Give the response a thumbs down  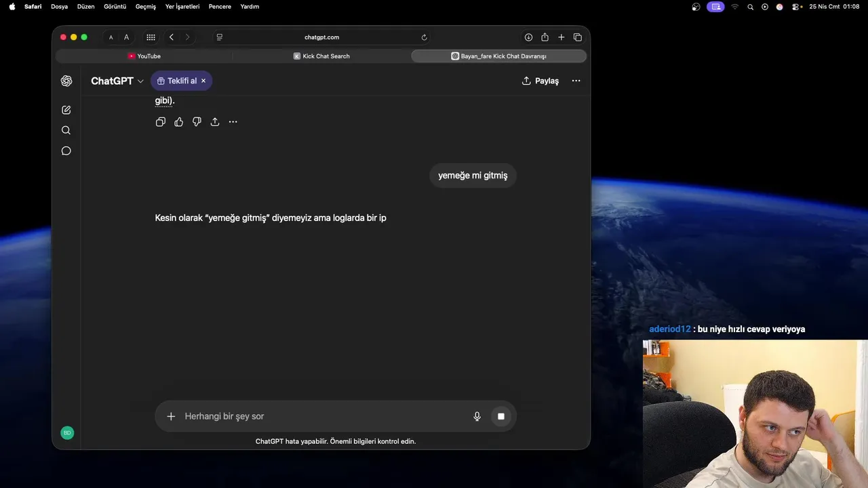(x=197, y=122)
